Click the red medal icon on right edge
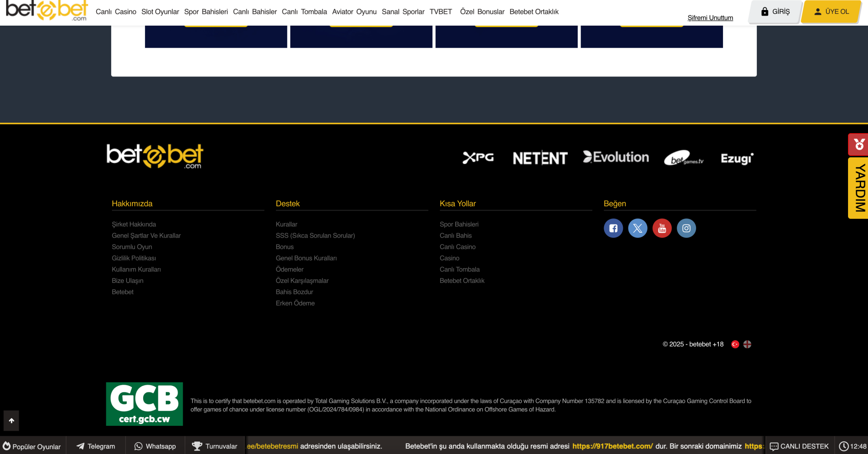 pyautogui.click(x=858, y=145)
